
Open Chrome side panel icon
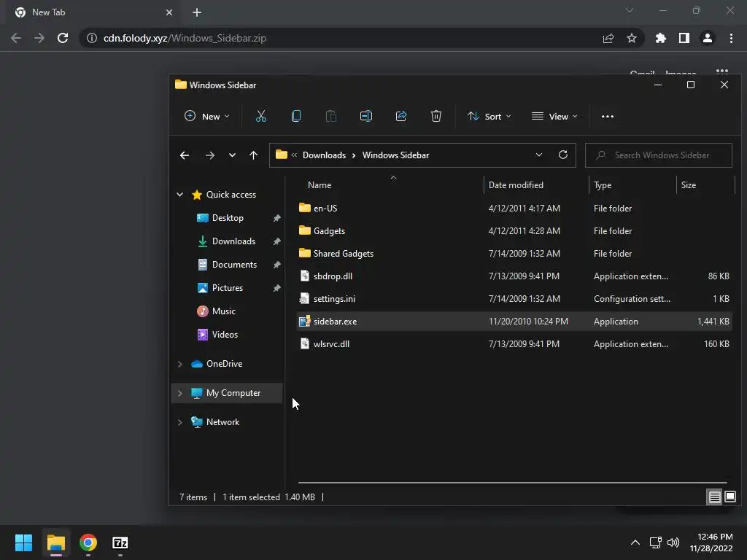[684, 38]
